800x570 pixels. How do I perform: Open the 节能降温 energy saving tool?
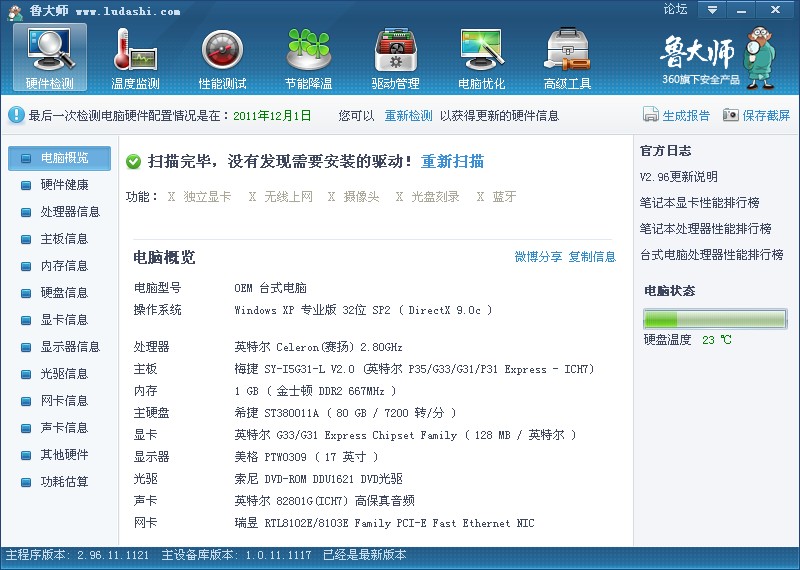pyautogui.click(x=309, y=58)
